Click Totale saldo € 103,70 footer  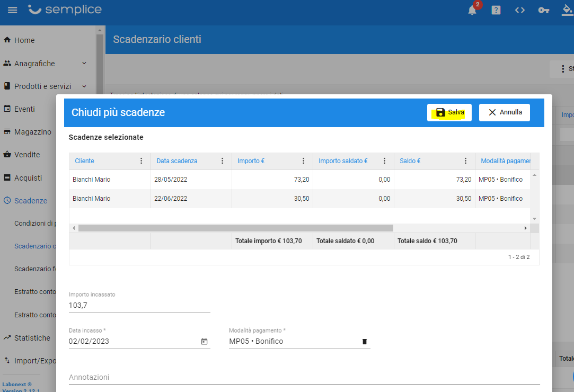(427, 241)
